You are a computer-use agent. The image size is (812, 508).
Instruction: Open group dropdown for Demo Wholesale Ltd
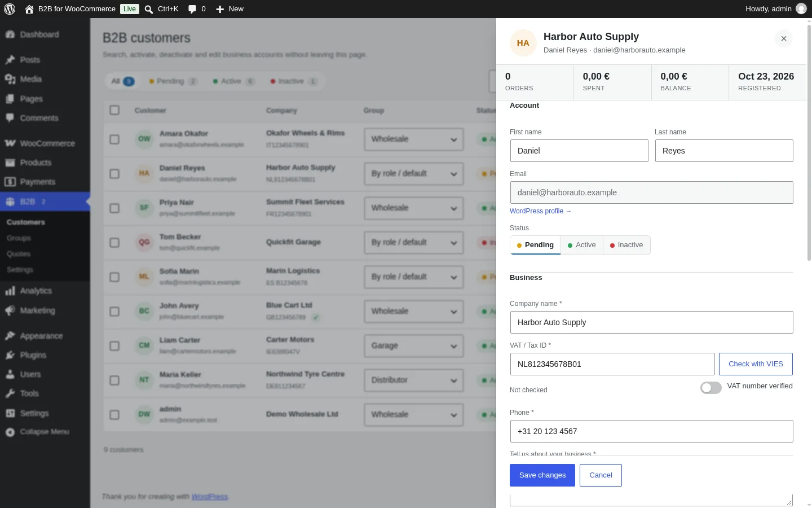[414, 415]
